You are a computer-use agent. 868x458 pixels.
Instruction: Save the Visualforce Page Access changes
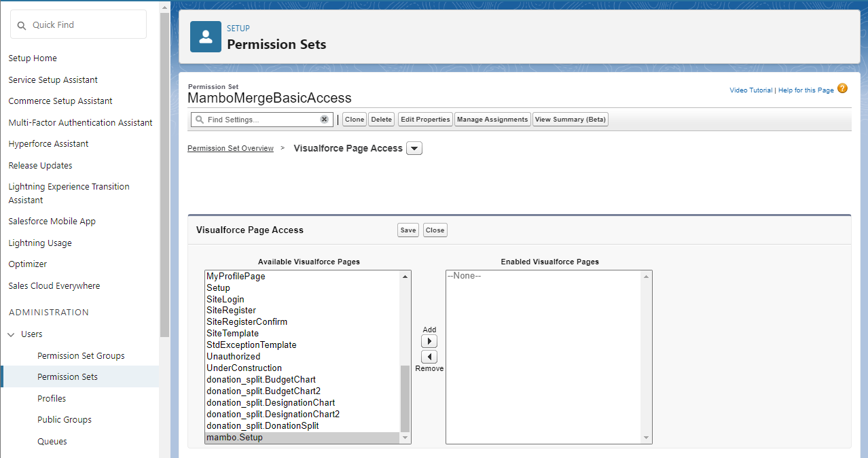[x=408, y=230]
